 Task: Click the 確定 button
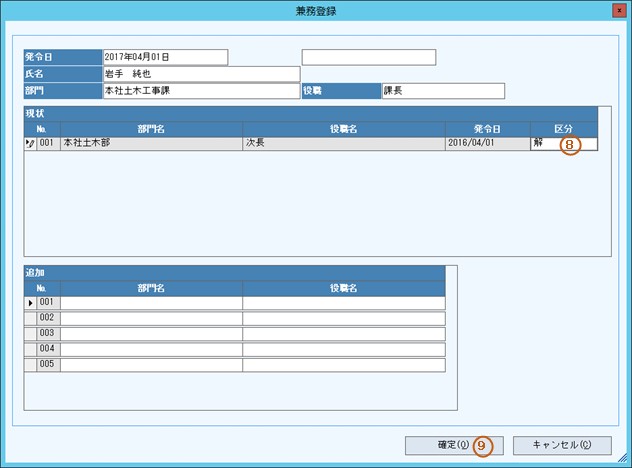click(452, 445)
